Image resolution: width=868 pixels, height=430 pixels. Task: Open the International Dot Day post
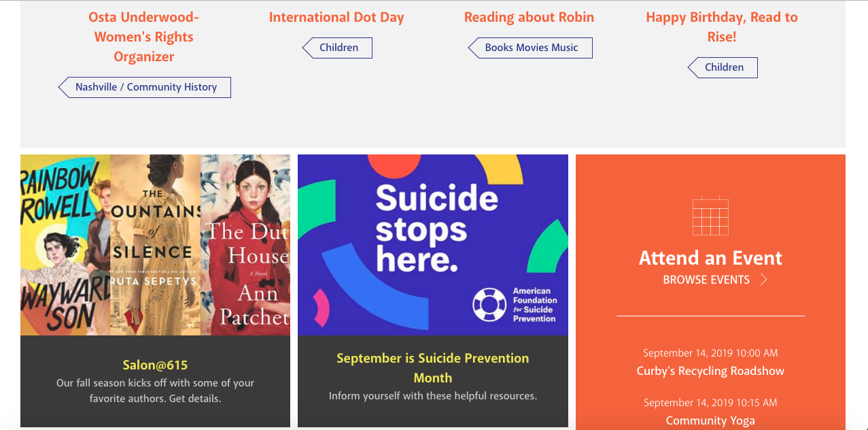[336, 17]
